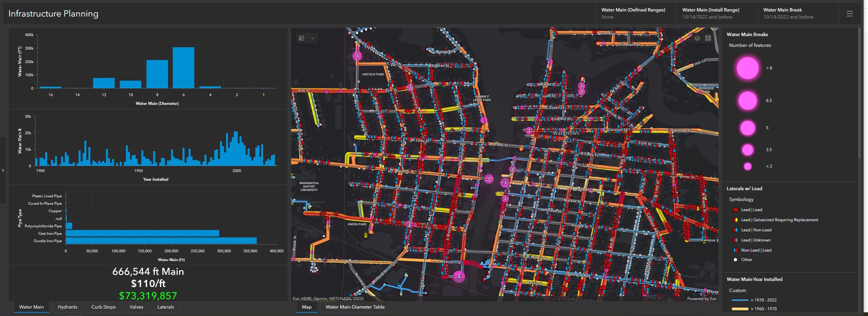Click the Water Main (Diameter) axis title
Viewport: 868px width, 316px height.
(x=157, y=104)
